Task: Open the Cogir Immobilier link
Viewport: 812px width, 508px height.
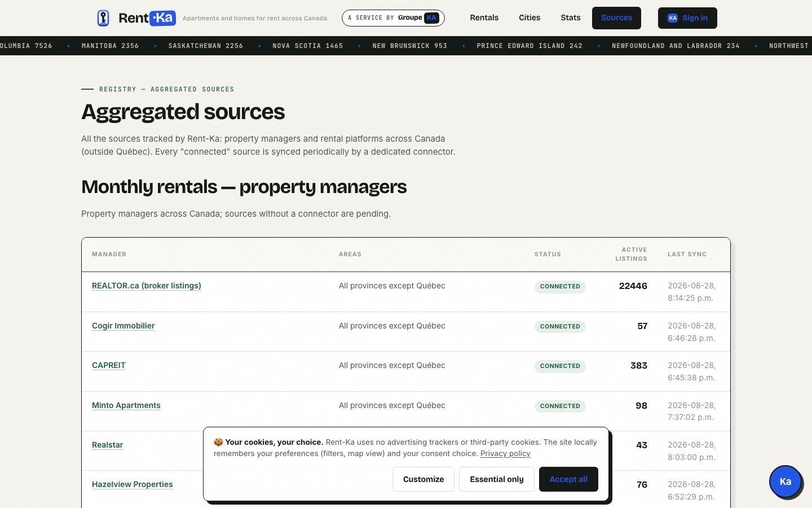Action: tap(123, 326)
